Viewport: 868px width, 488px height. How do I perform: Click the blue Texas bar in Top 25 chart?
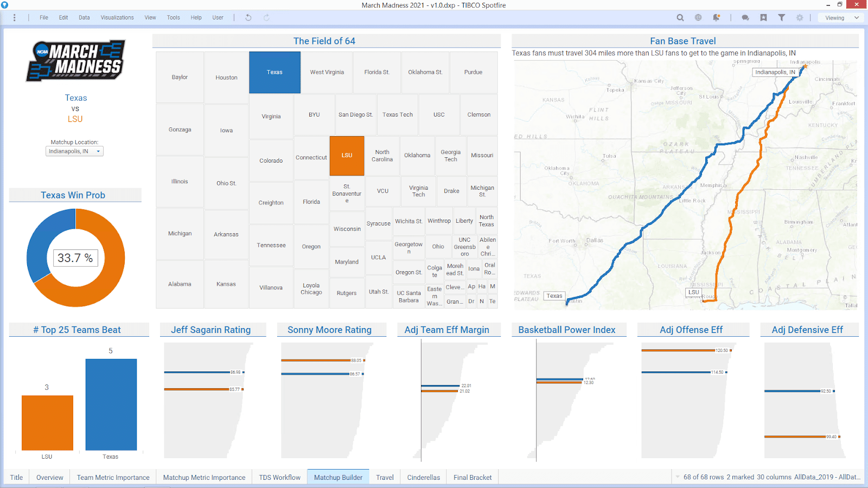pos(111,404)
